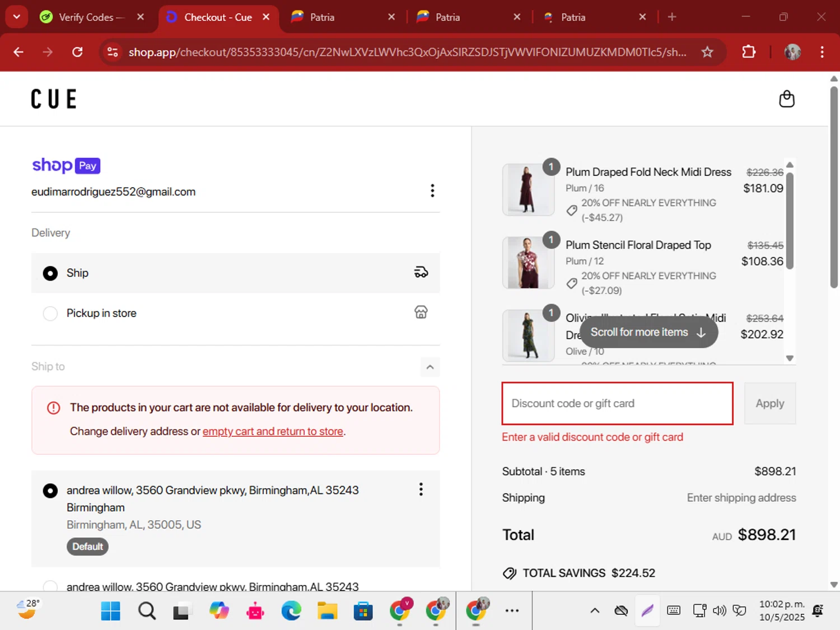Click the $898.21 total amount
This screenshot has width=840, height=630.
tap(767, 535)
